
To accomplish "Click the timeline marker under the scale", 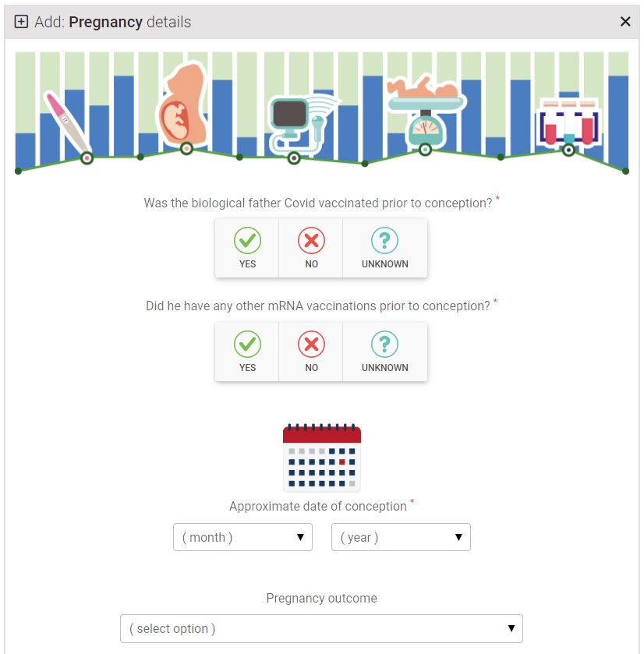I will pyautogui.click(x=425, y=149).
